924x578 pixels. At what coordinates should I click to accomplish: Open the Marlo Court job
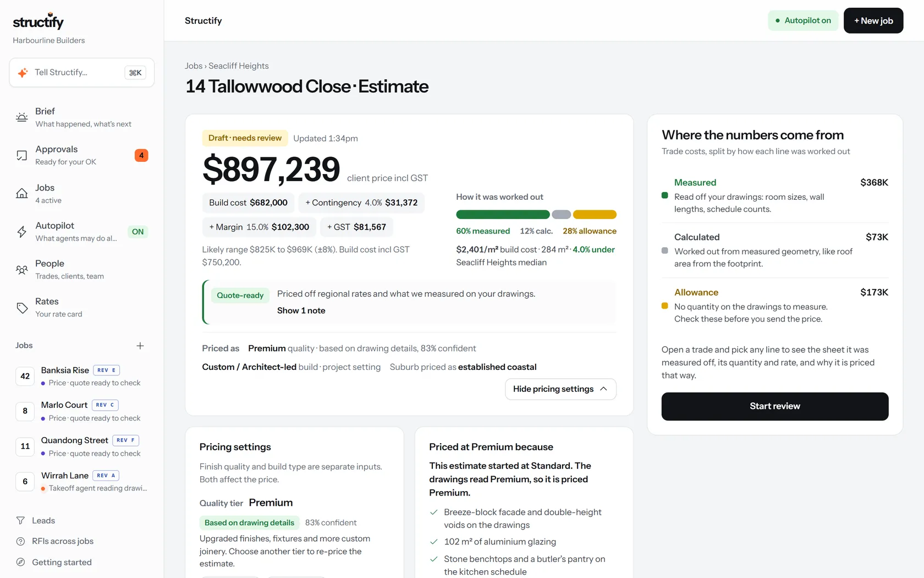pyautogui.click(x=82, y=411)
